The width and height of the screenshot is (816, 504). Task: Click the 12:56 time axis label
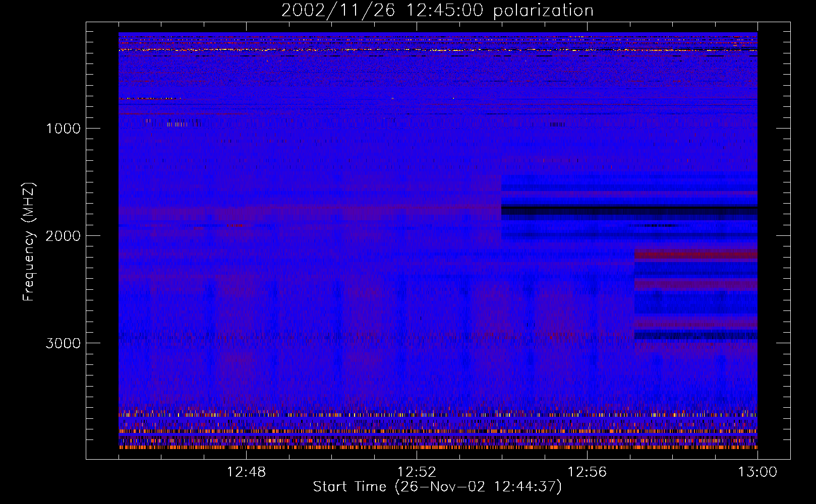point(587,472)
